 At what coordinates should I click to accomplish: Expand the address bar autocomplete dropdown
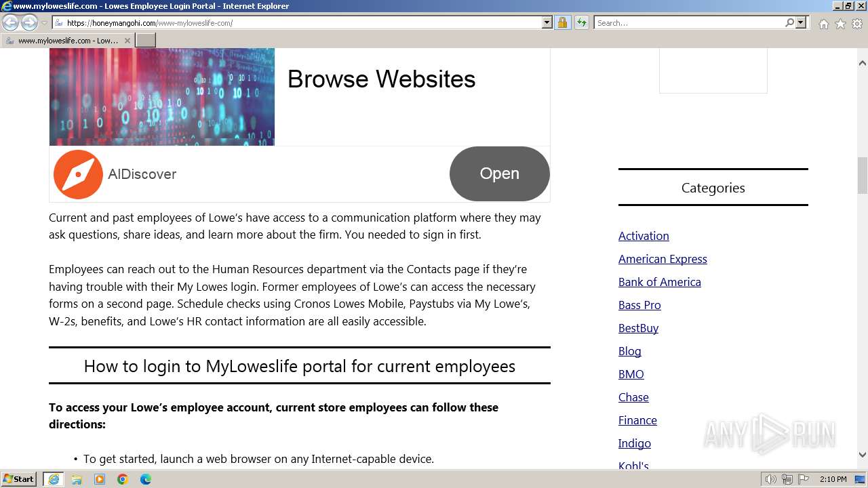point(547,23)
